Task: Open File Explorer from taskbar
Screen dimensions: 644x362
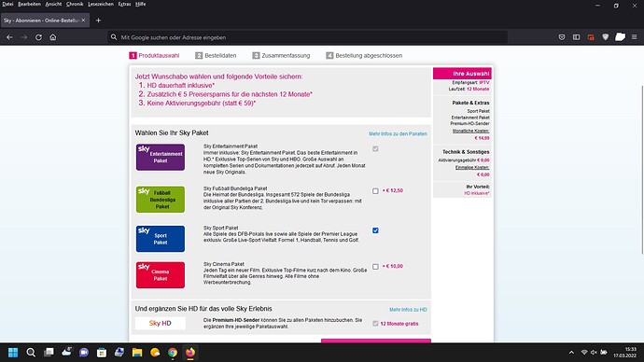Action: (137, 352)
